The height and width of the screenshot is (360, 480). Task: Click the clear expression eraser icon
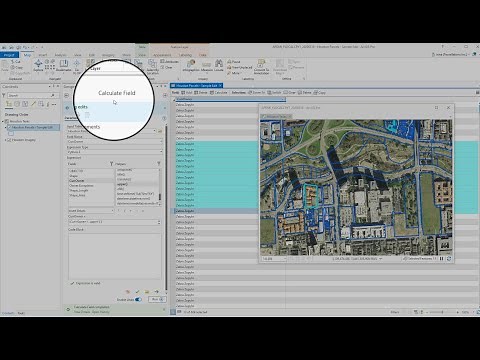[127, 292]
